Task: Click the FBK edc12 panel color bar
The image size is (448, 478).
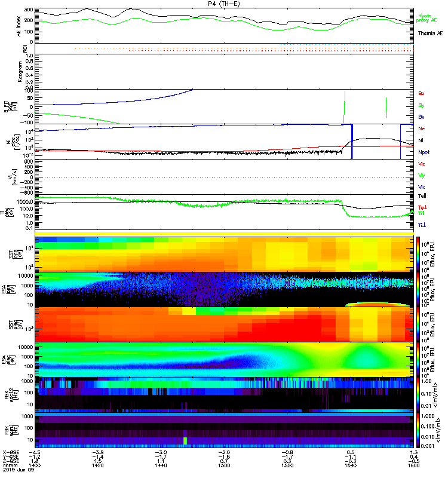Action: click(418, 395)
